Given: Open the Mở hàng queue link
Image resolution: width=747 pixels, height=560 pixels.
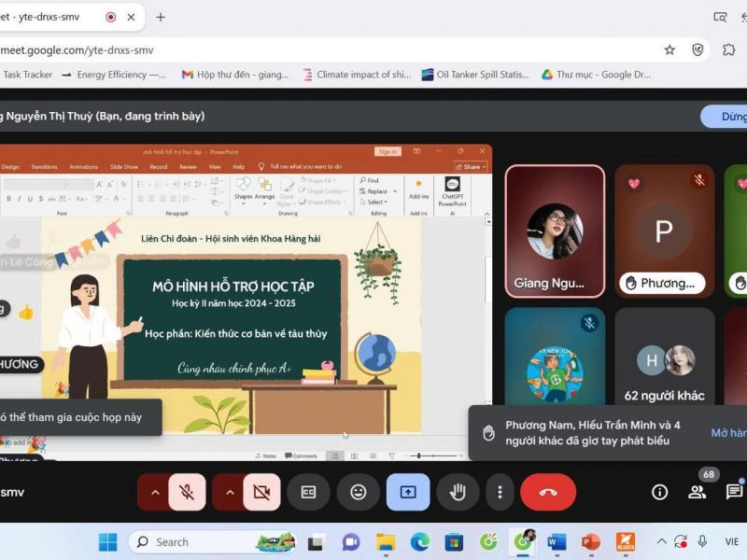Looking at the screenshot, I should (x=729, y=433).
